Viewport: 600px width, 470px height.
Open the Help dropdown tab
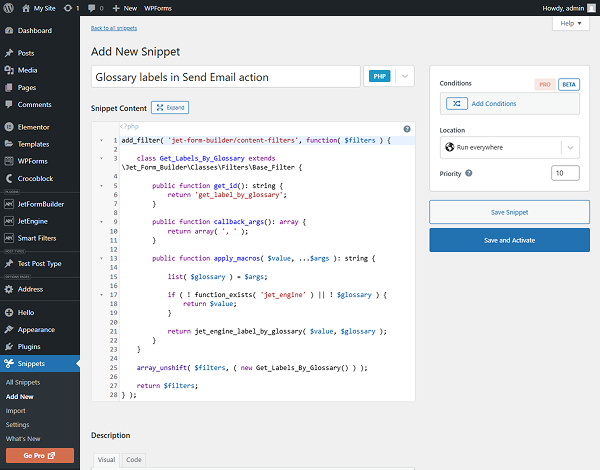(x=571, y=23)
